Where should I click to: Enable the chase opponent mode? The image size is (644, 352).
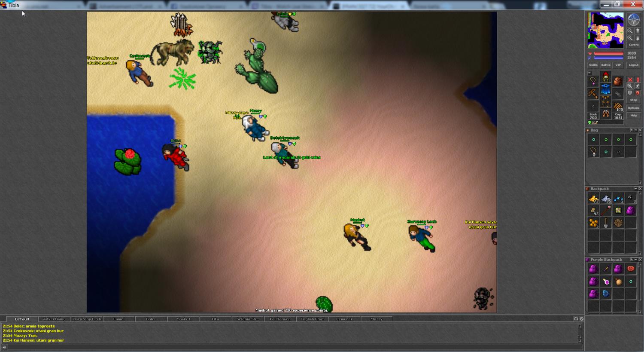pos(638,86)
